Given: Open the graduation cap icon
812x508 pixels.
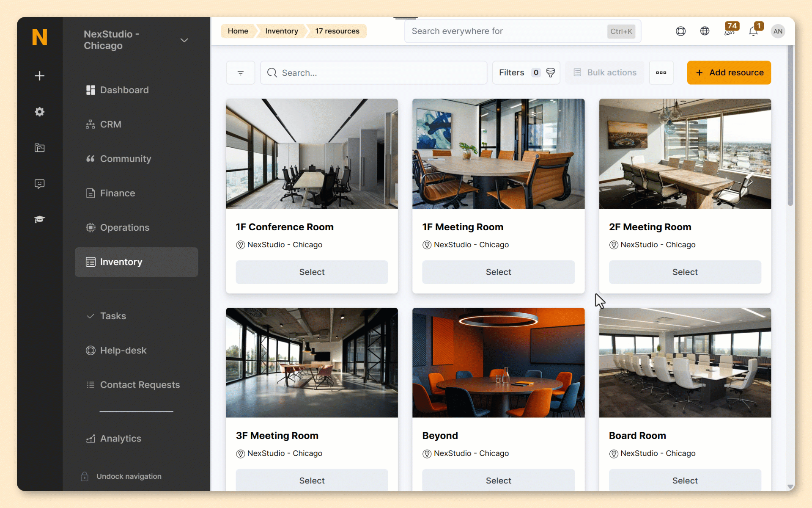Looking at the screenshot, I should tap(39, 219).
